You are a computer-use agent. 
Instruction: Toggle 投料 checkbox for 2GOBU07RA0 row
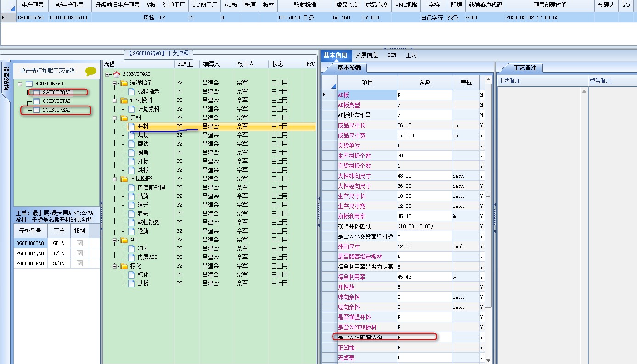[x=80, y=263]
